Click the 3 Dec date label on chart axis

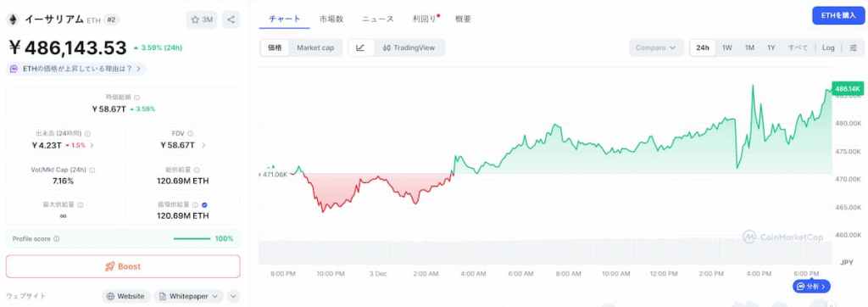[x=379, y=274]
